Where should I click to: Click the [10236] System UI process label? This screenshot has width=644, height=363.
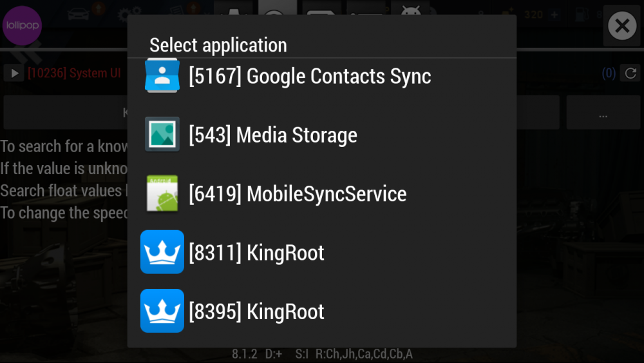[x=73, y=74]
